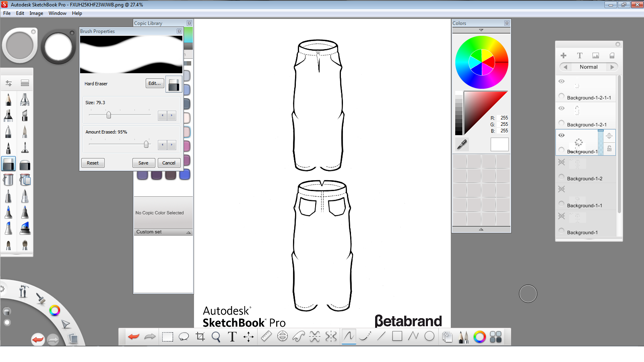Screen dimensions: 644x362
Task: Save the brush properties
Action: pyautogui.click(x=143, y=163)
